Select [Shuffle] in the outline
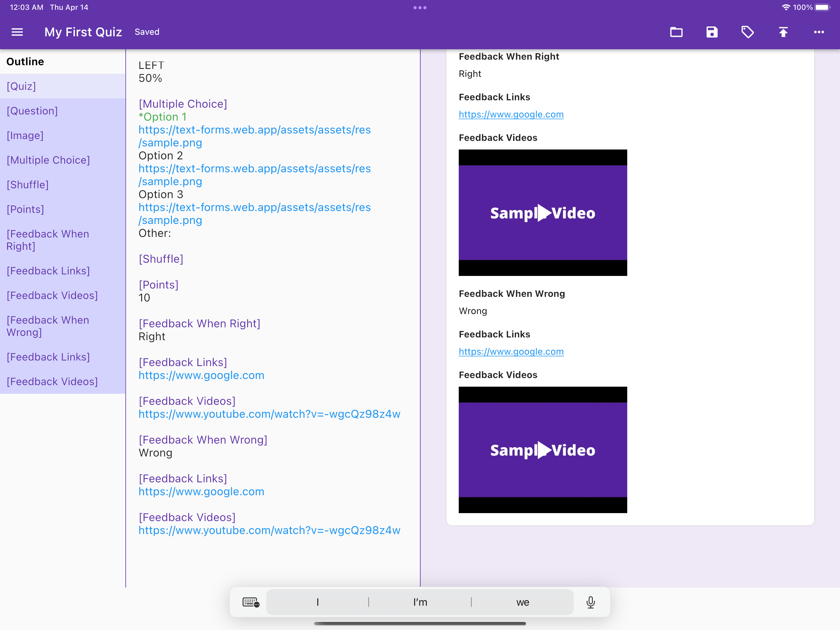Viewport: 840px width, 630px height. click(x=63, y=185)
